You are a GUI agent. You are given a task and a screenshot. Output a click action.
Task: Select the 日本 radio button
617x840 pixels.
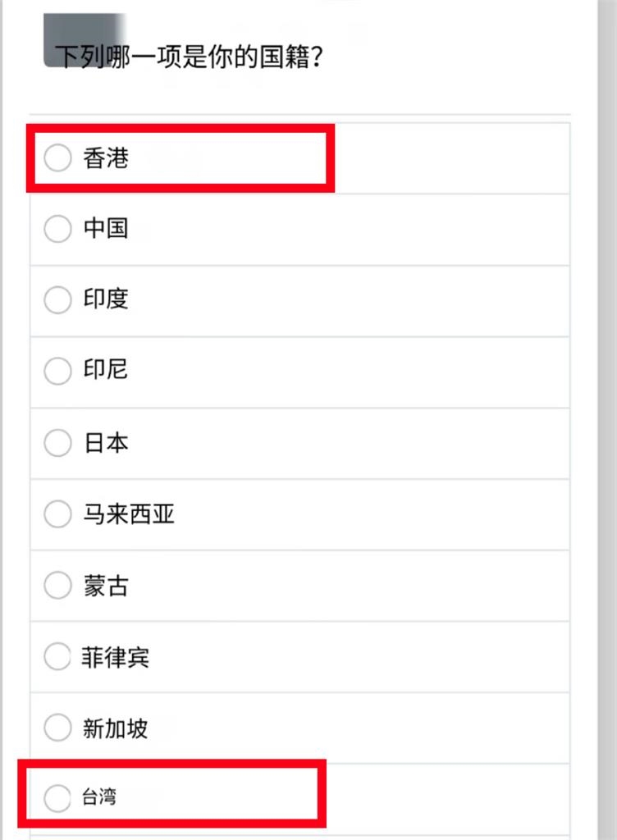57,443
